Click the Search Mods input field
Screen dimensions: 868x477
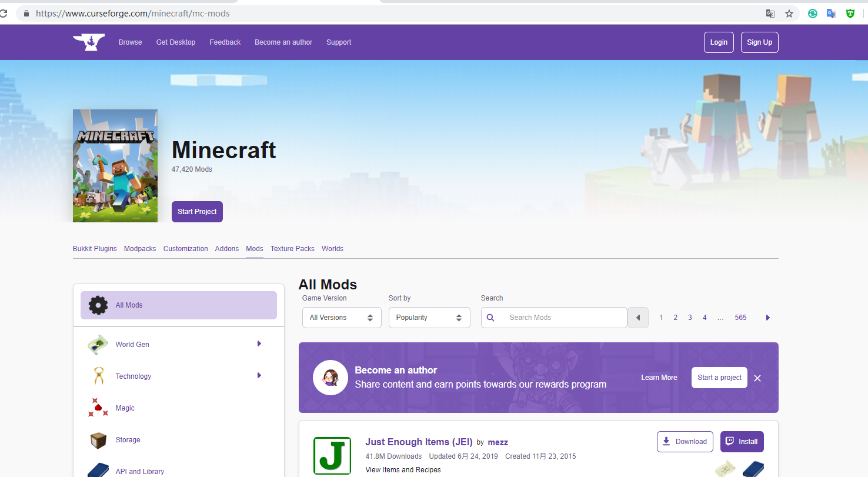tap(554, 318)
